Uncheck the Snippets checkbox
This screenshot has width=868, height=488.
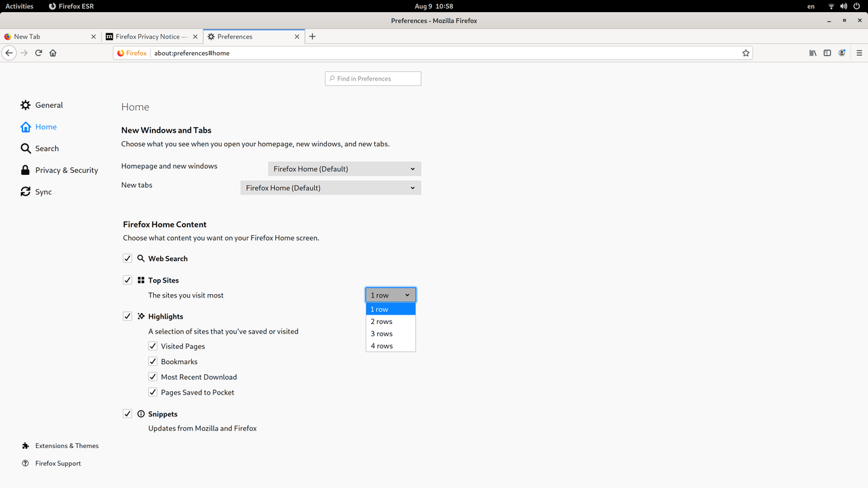coord(127,413)
